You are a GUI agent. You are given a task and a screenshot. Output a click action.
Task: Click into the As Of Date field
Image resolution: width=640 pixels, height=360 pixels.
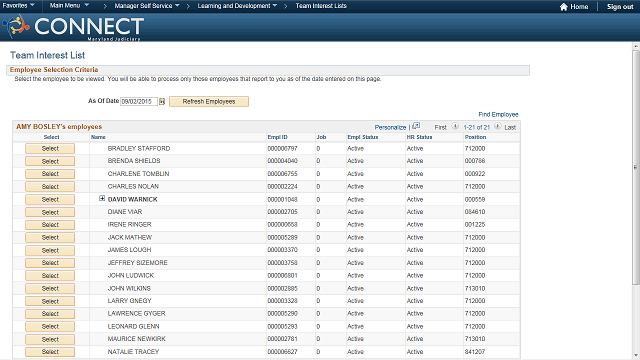pos(139,102)
